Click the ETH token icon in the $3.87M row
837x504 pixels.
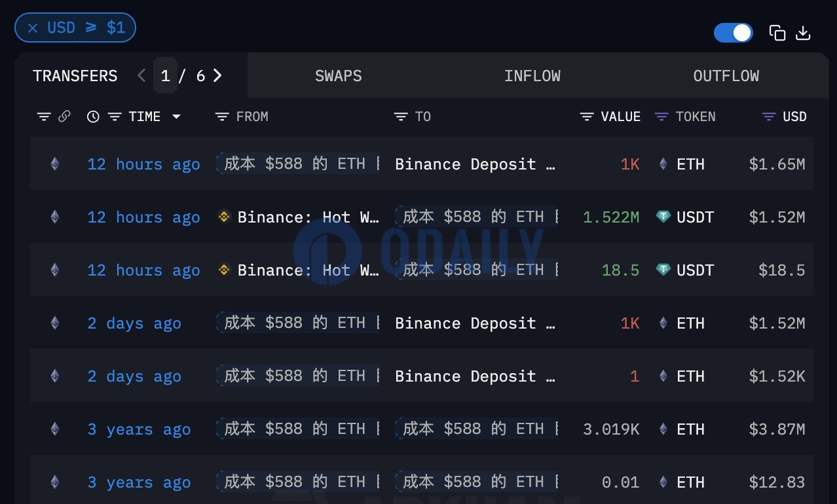tap(663, 429)
